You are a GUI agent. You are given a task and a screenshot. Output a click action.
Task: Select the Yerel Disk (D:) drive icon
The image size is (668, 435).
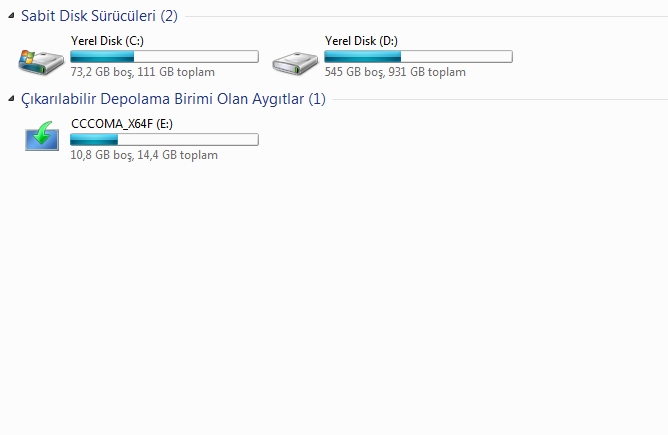pyautogui.click(x=296, y=62)
